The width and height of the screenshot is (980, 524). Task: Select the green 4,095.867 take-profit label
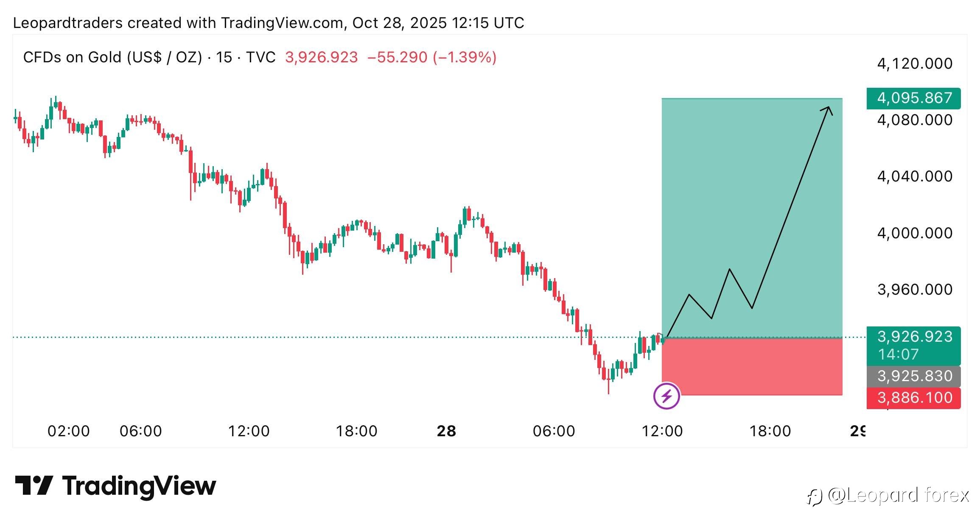(913, 98)
